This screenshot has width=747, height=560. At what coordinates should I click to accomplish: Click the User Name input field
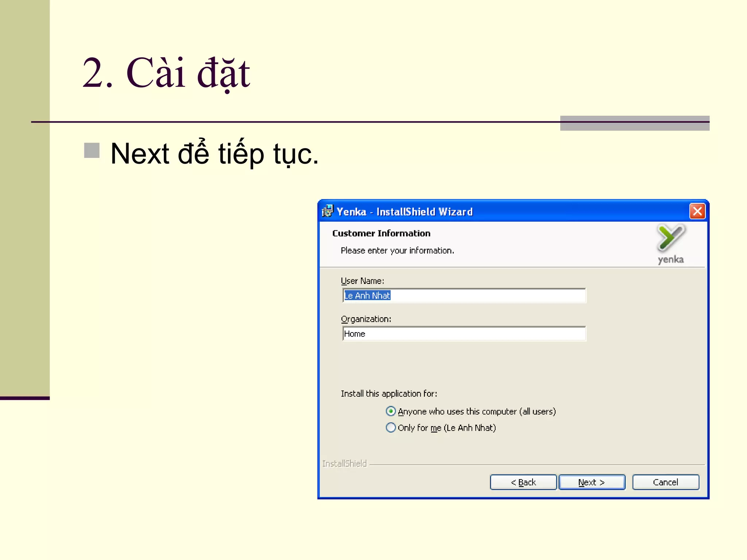tap(464, 295)
